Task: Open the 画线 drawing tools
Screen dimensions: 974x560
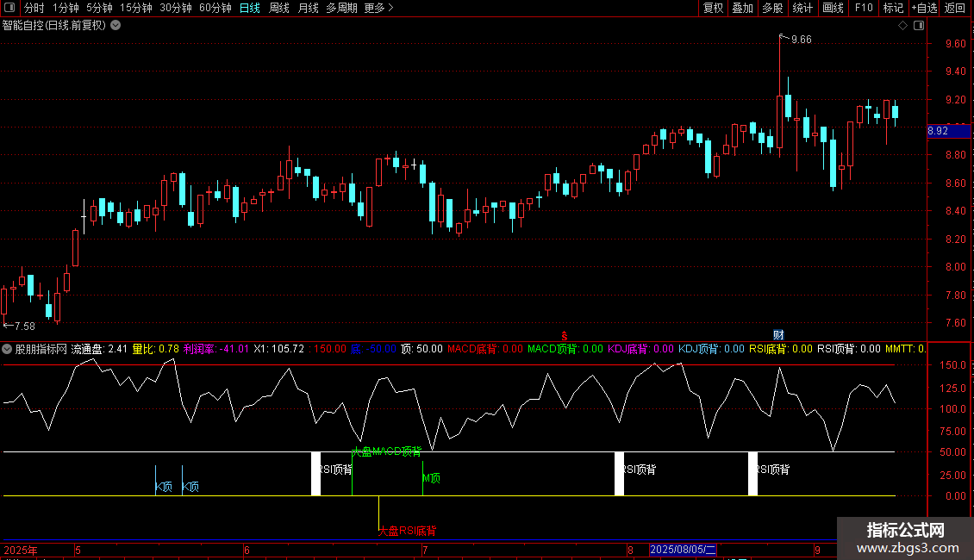Action: [x=833, y=8]
